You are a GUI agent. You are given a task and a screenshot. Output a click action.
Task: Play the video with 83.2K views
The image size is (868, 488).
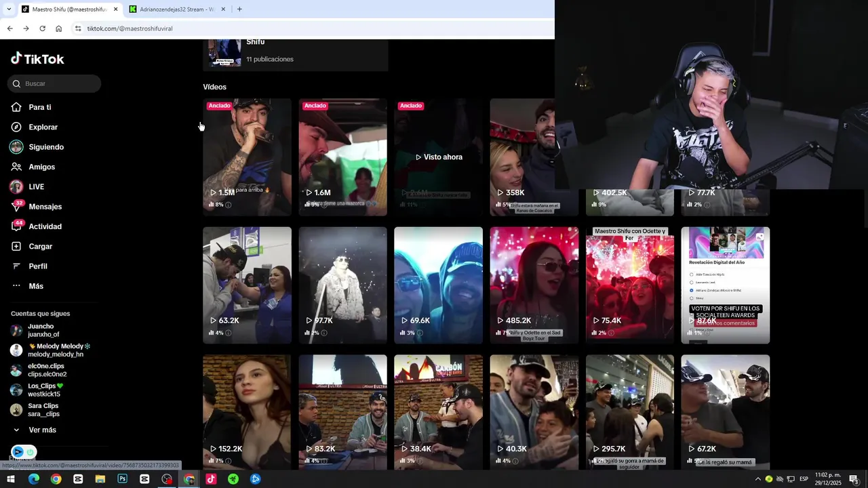[x=342, y=412]
